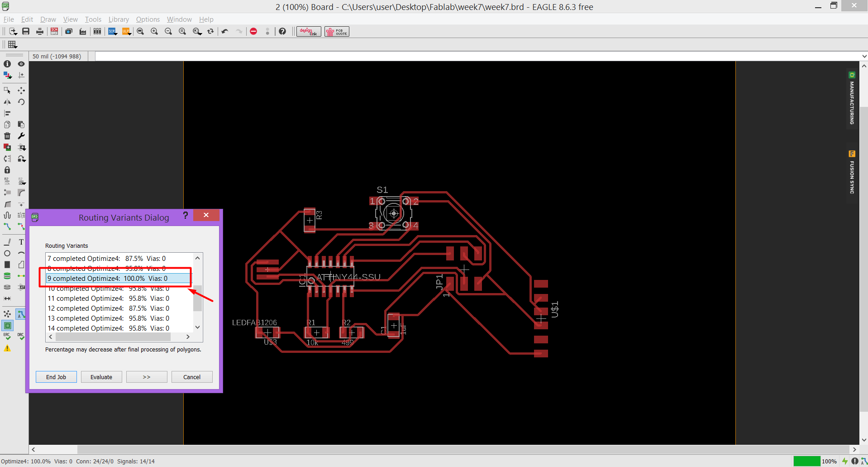The image size is (868, 467).
Task: Click the Zoom to fit icon
Action: (140, 31)
